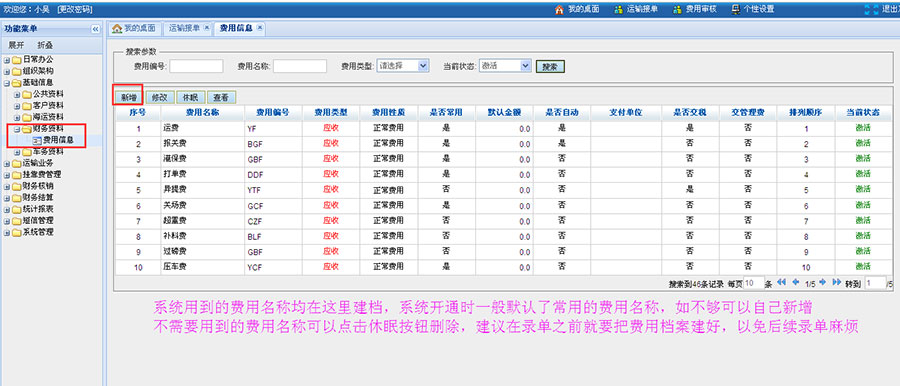Expand the 公共资料 tree node
This screenshot has width=900, height=386.
pyautogui.click(x=17, y=94)
